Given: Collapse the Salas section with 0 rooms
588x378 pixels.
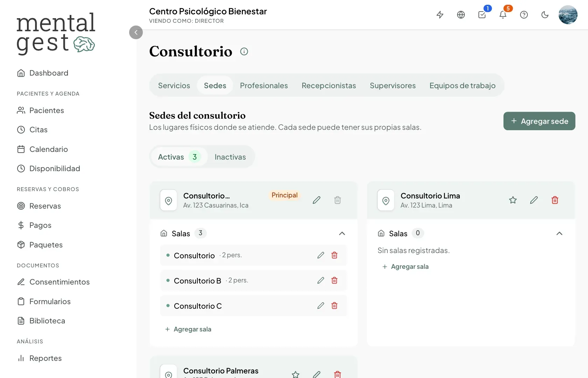Looking at the screenshot, I should coord(559,233).
